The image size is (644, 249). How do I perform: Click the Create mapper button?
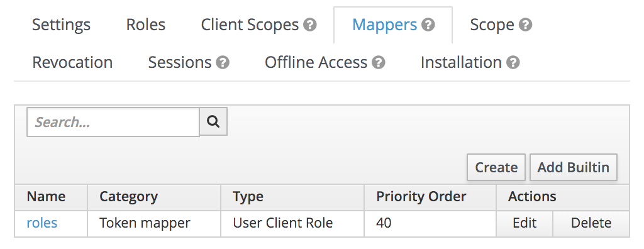496,167
